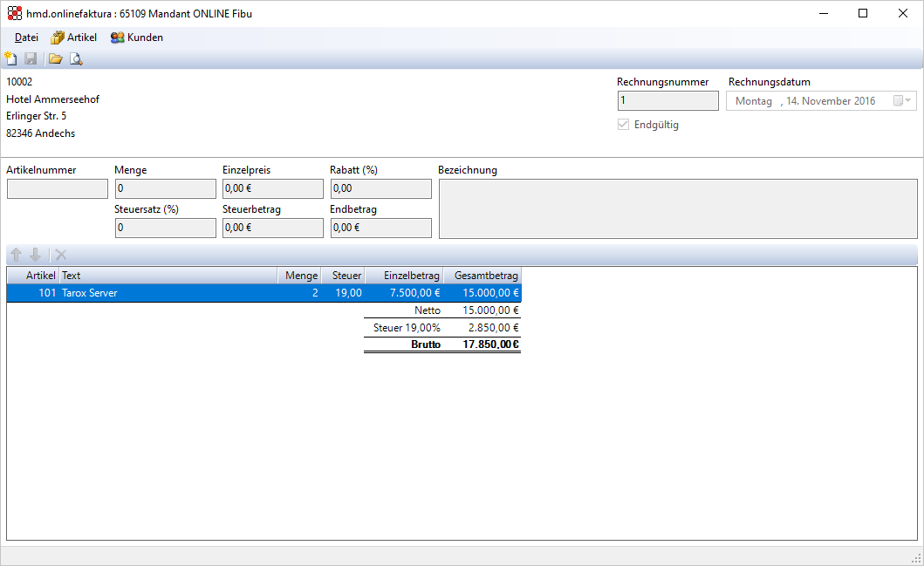
Task: Delete the line item with X icon
Action: pos(61,255)
